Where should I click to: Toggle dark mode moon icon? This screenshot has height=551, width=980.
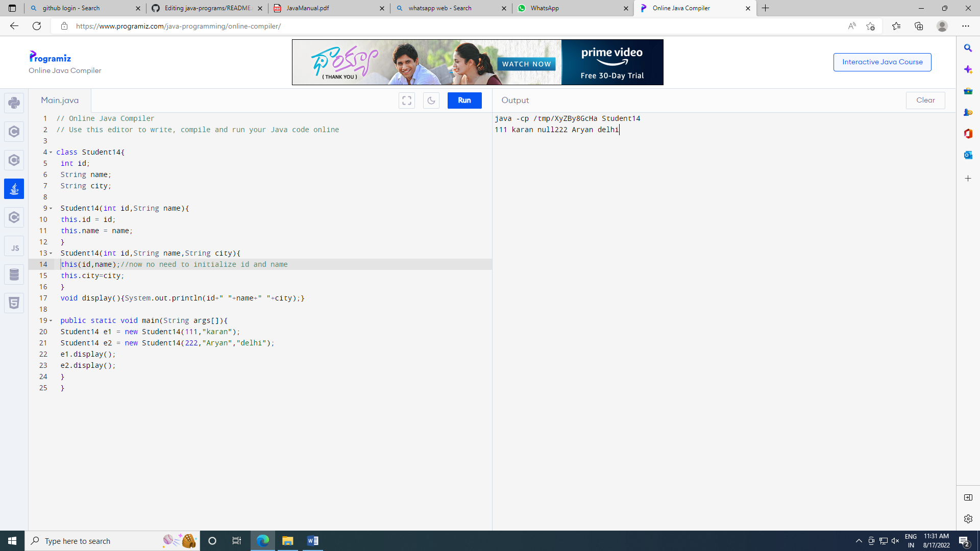[431, 101]
